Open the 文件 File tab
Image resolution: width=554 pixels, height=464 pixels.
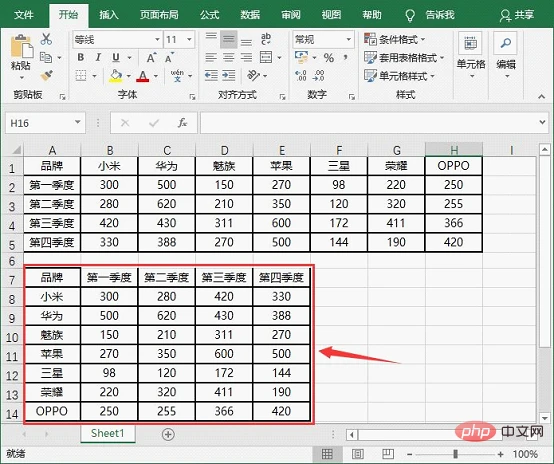click(24, 15)
